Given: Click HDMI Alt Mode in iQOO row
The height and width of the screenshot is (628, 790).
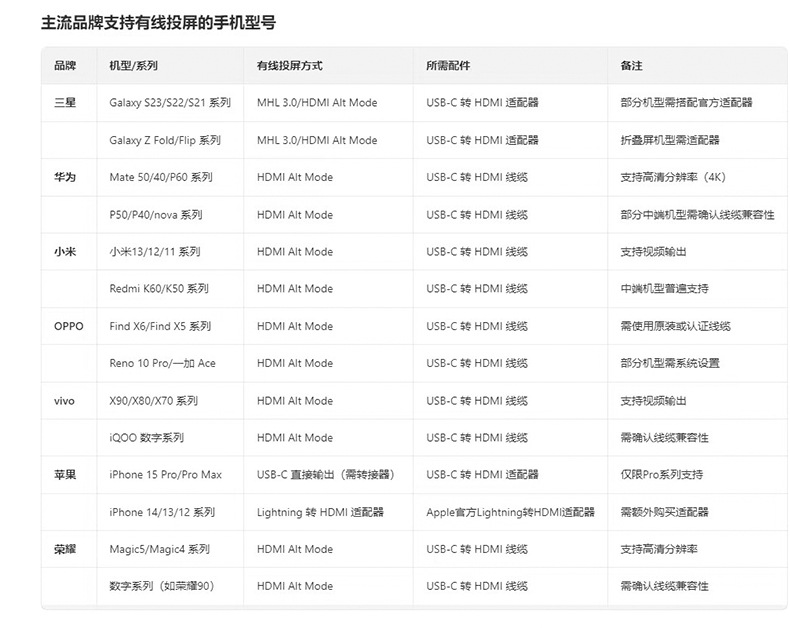Looking at the screenshot, I should tap(295, 437).
